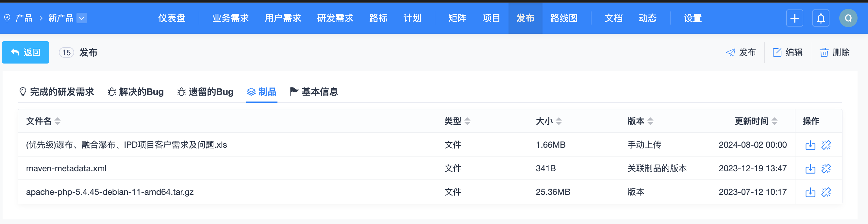Open the notifications bell
The width and height of the screenshot is (868, 224).
tap(821, 18)
